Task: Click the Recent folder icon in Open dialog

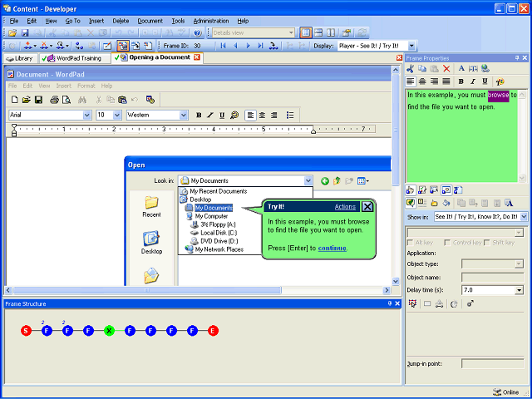Action: 151,203
